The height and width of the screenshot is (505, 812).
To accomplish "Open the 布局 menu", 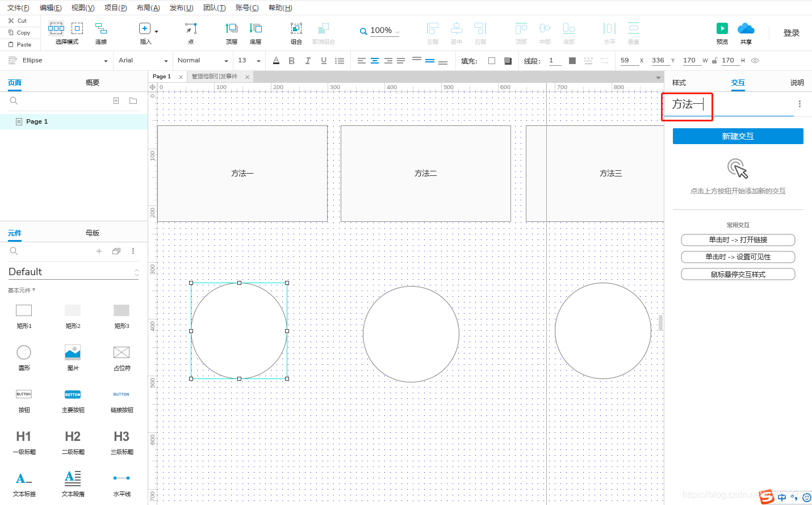I will 148,7.
